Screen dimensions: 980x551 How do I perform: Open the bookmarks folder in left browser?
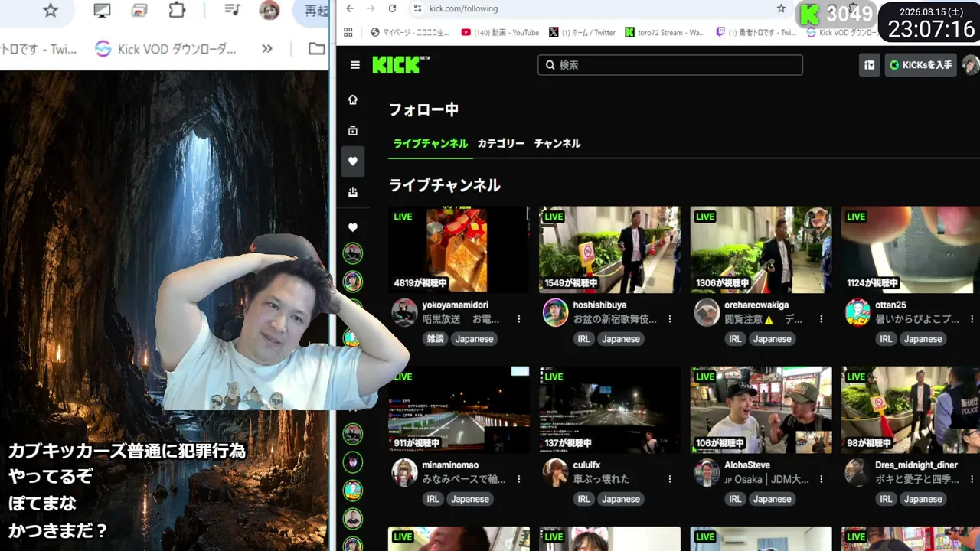[x=316, y=49]
